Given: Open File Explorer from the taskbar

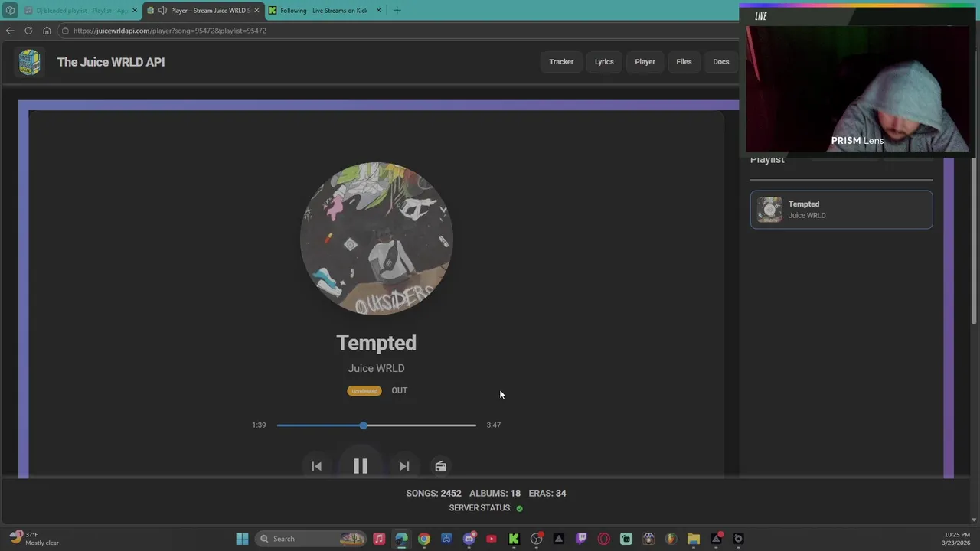Looking at the screenshot, I should coord(693,539).
